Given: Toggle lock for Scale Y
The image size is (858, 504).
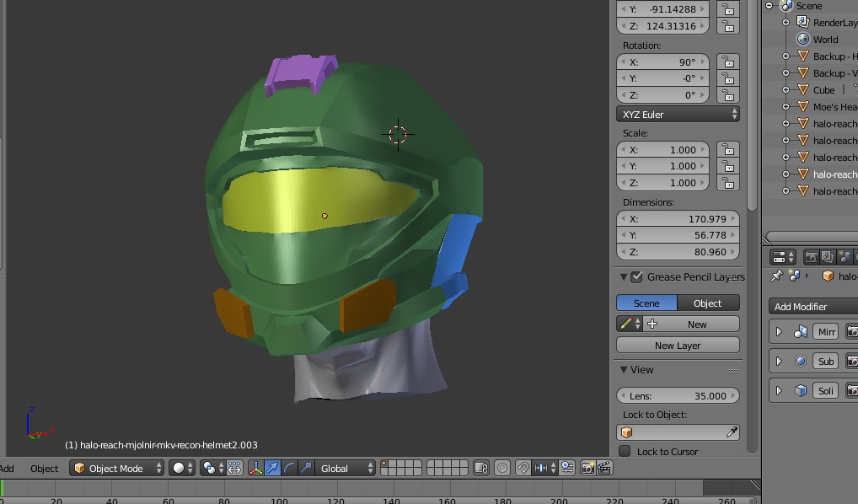Looking at the screenshot, I should (x=728, y=166).
